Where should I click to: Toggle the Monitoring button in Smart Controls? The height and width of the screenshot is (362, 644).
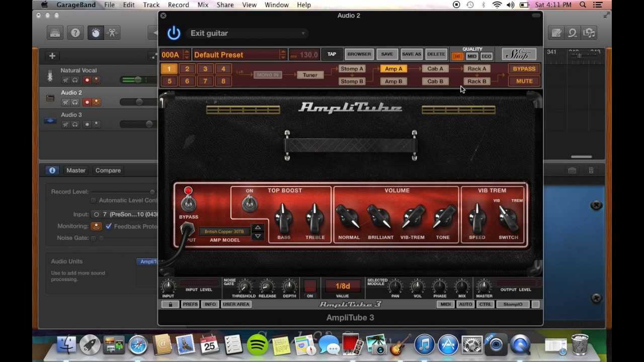pos(96,226)
